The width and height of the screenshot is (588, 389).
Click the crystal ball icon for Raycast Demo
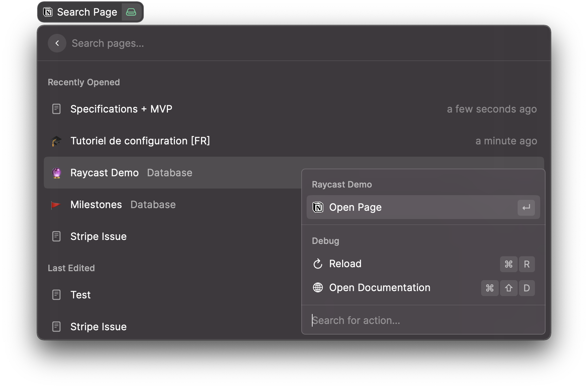click(x=56, y=173)
